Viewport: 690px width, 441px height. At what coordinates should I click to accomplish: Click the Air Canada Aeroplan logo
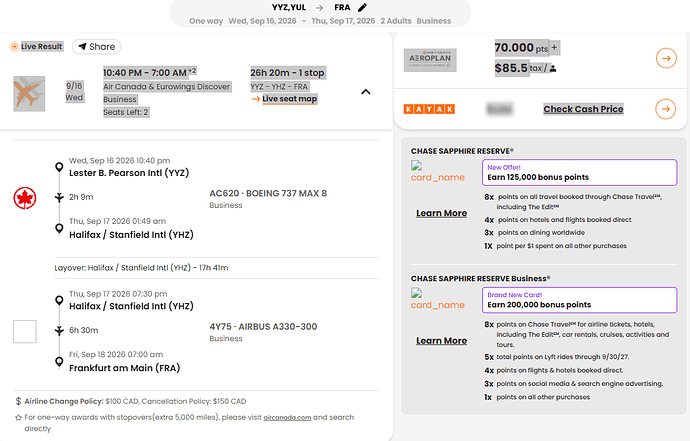point(429,60)
